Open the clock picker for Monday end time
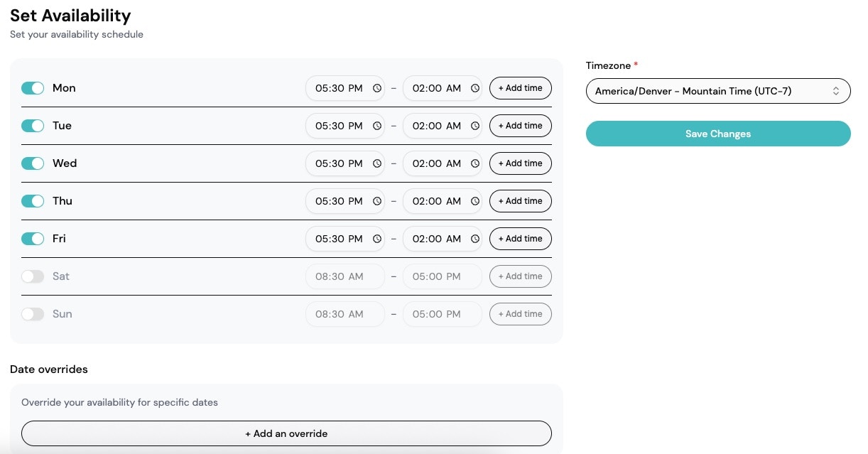Image resolution: width=868 pixels, height=454 pixels. pyautogui.click(x=474, y=88)
